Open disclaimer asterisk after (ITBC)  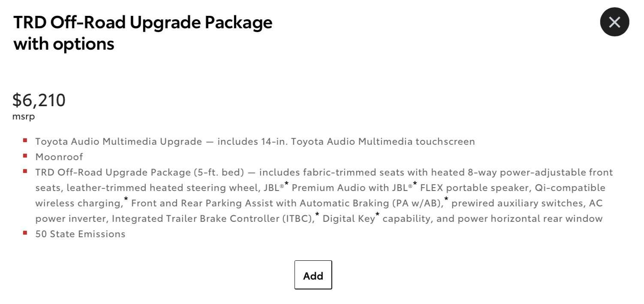(x=317, y=215)
